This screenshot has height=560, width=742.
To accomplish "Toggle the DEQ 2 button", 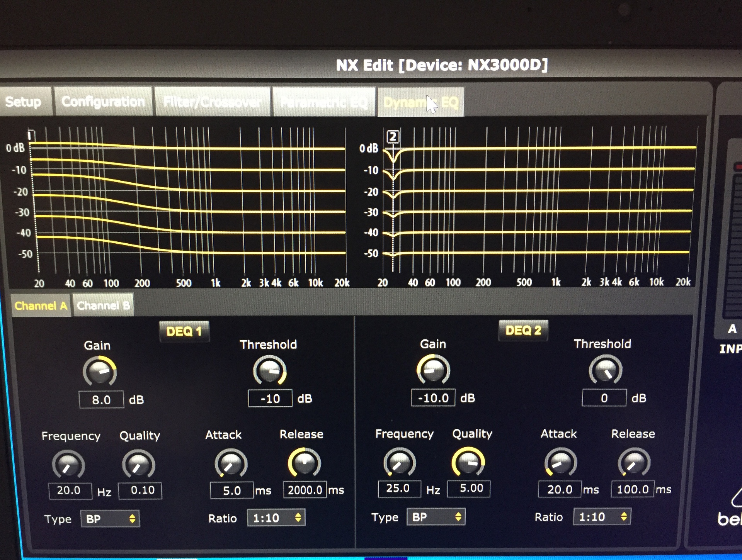I will point(523,331).
